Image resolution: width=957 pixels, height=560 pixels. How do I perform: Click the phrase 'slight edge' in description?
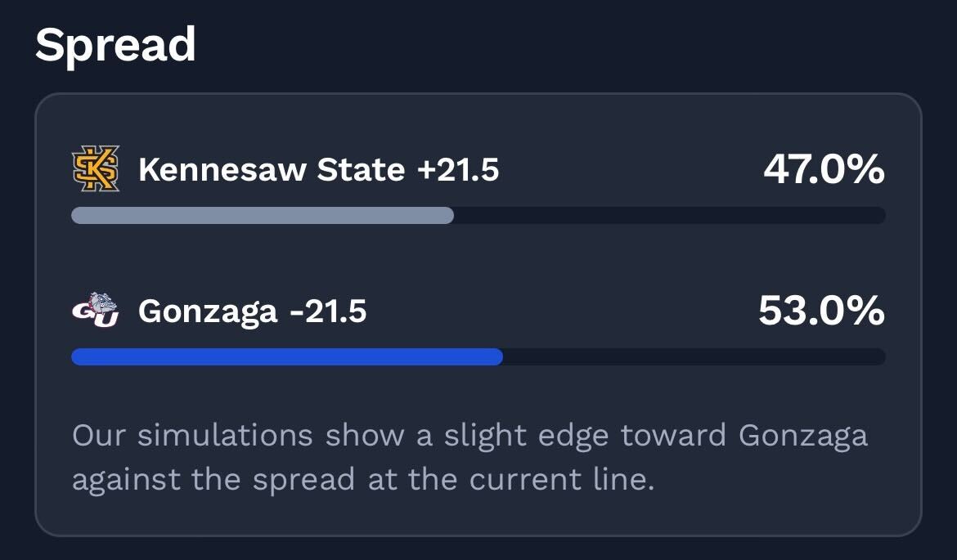526,435
